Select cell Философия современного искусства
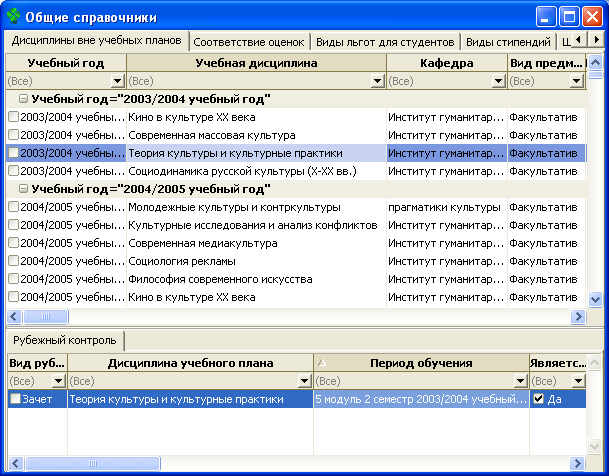Image resolution: width=609 pixels, height=476 pixels. 256,279
